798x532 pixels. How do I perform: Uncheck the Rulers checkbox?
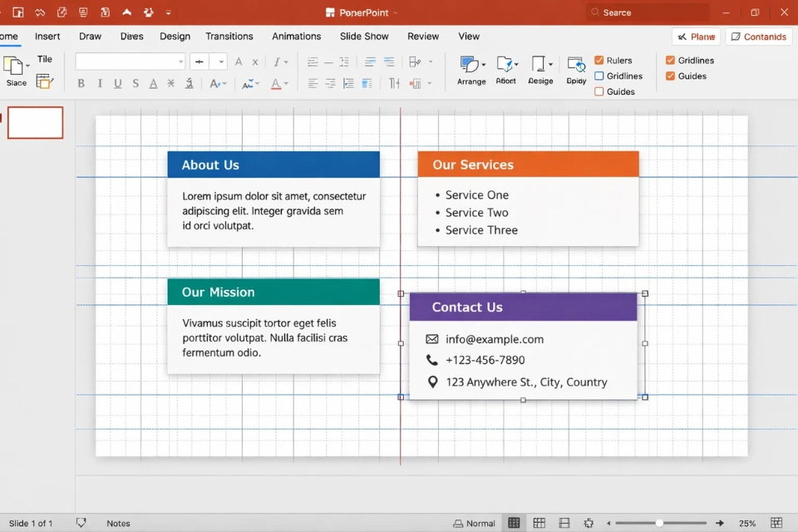(599, 61)
